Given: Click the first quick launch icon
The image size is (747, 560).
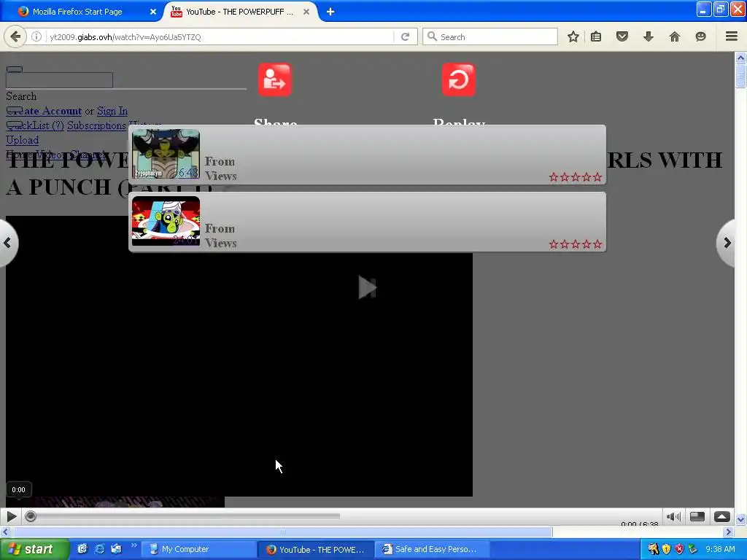Looking at the screenshot, I should (82, 549).
